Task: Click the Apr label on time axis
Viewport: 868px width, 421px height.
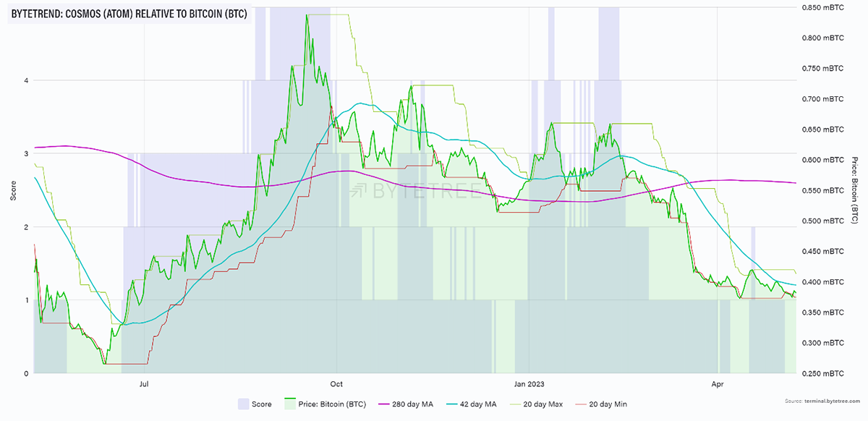Action: (x=718, y=384)
